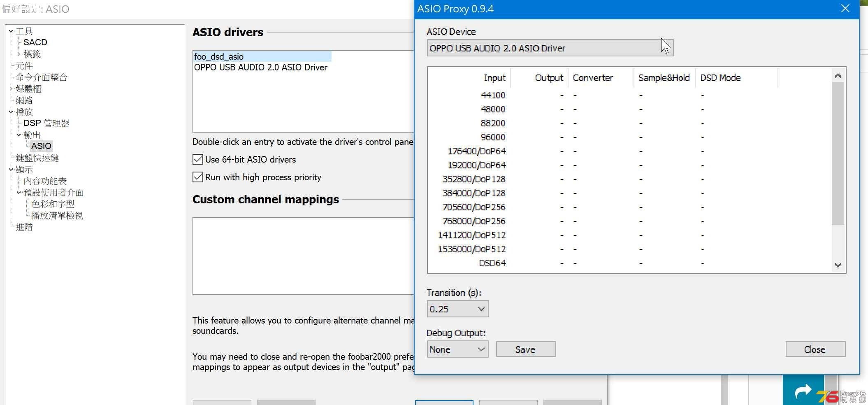Click the format list scrollbar thumb
Screen dimensions: 868x405
click(838, 154)
